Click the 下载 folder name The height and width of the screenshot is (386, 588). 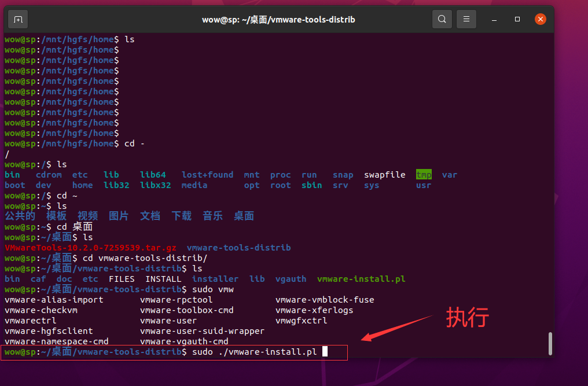[182, 216]
